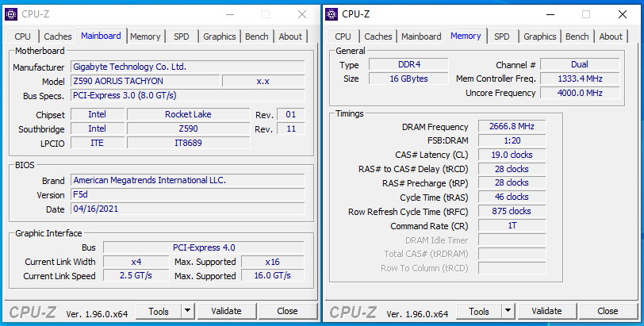The height and width of the screenshot is (326, 644).
Task: Click Mem Controller Freq. value 1333.4 MHz
Action: pos(580,79)
